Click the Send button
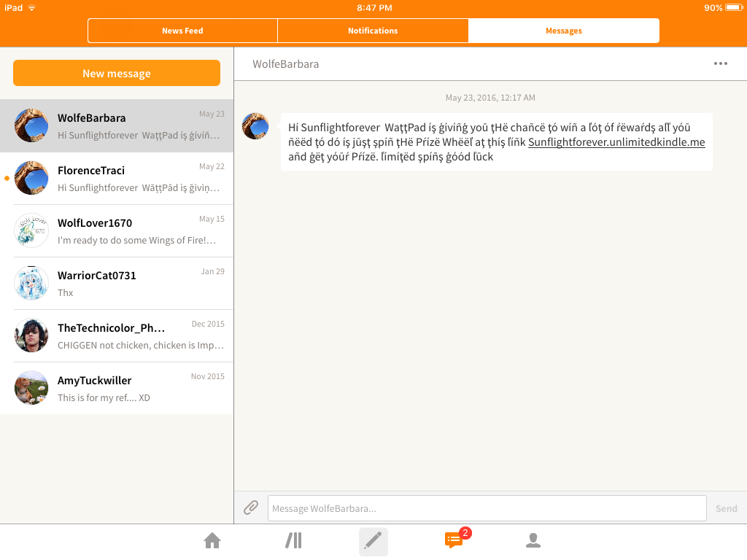 [726, 508]
